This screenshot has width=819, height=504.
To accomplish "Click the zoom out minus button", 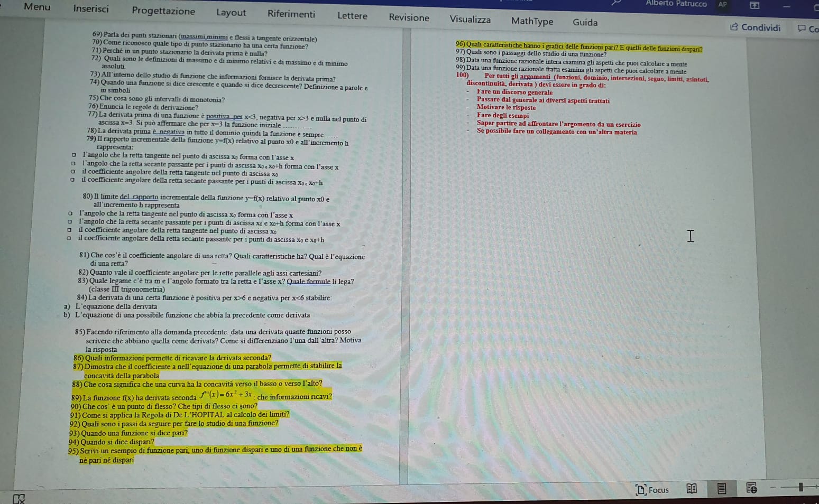I will (x=774, y=487).
